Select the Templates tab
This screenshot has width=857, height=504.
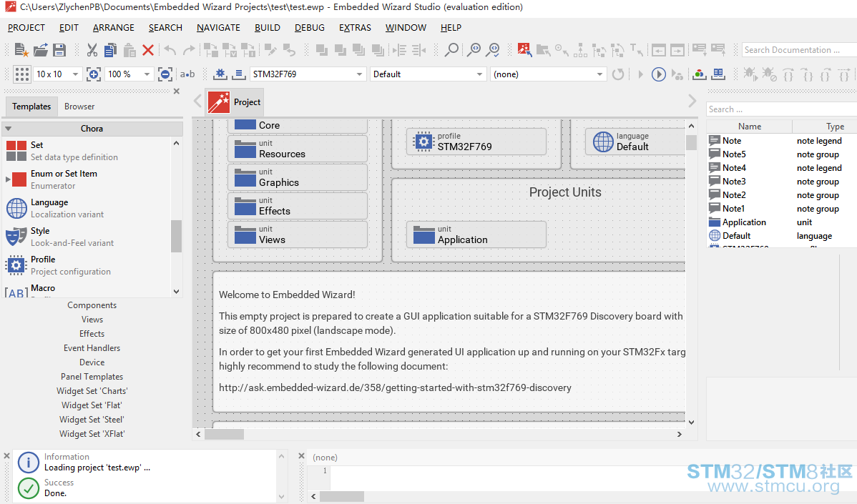point(31,107)
